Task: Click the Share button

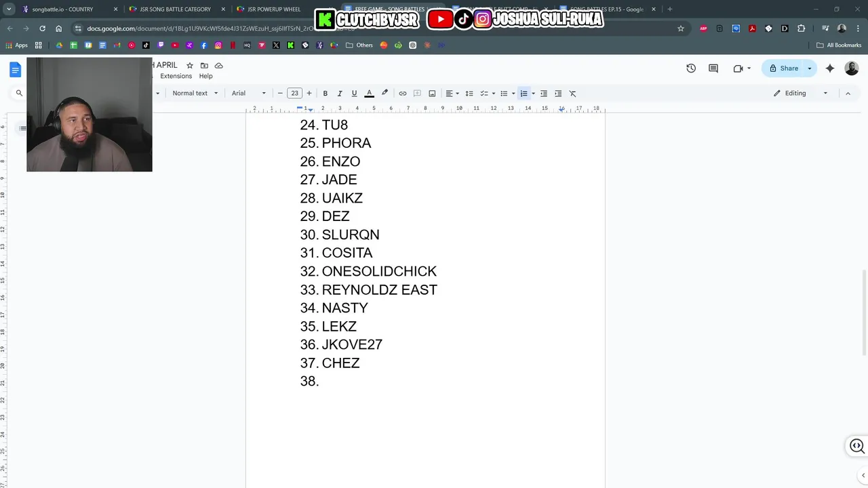Action: pos(783,68)
